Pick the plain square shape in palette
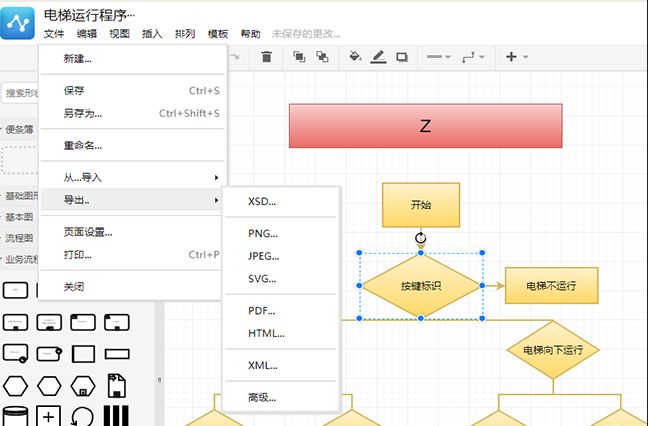The width and height of the screenshot is (648, 426). pos(83,354)
